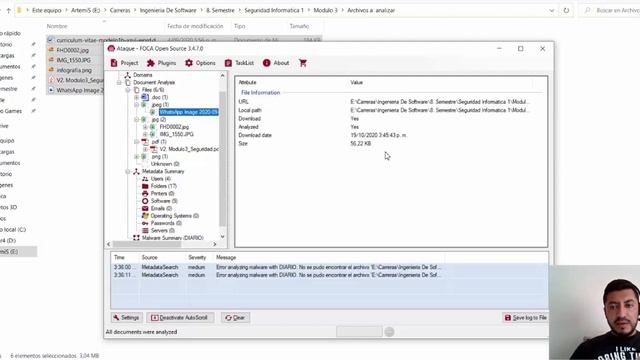Click Deactivate AutoScroll button
This screenshot has height=360, width=640.
tap(180, 318)
